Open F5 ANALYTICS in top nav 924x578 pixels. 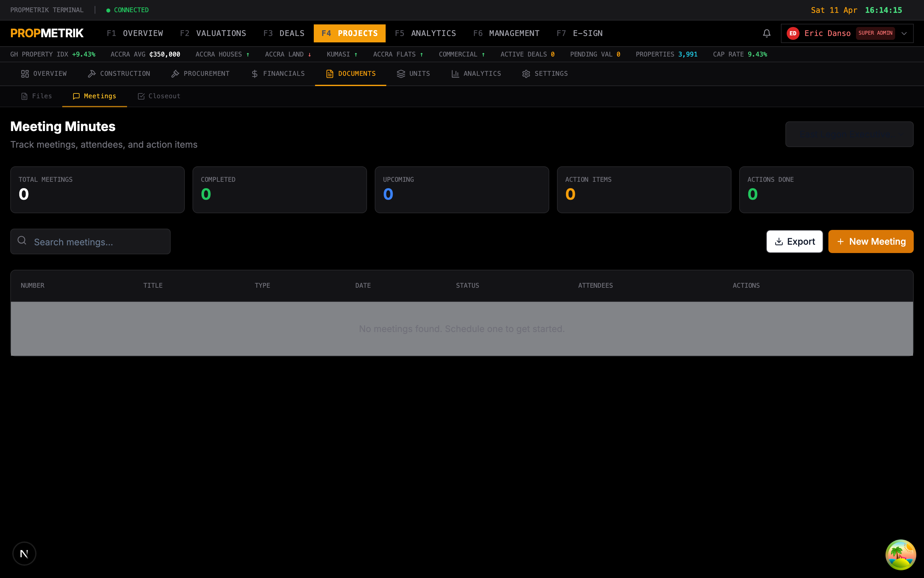coord(425,33)
